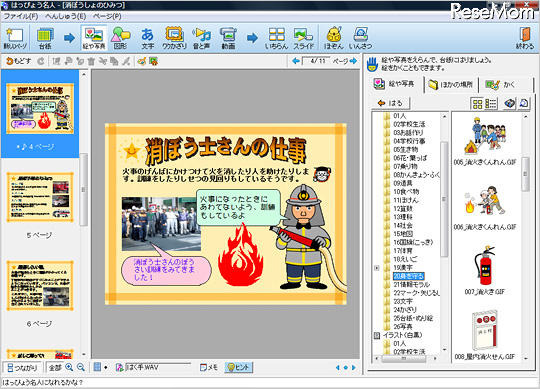The height and width of the screenshot is (389, 540).
Task: Click the もどす undo button
Action: pos(18,61)
